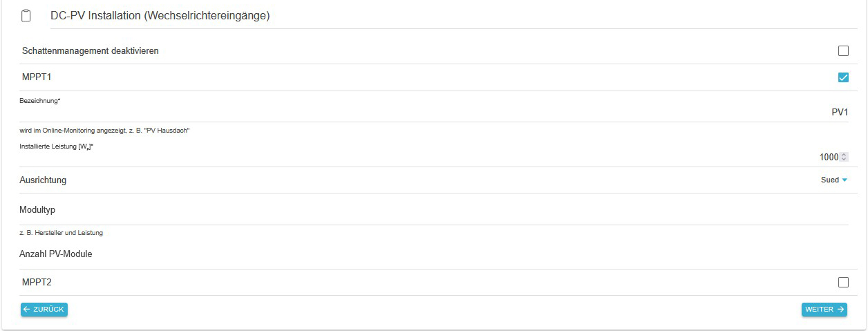Go back with the Zurück button
Image resolution: width=868 pixels, height=331 pixels.
point(44,310)
